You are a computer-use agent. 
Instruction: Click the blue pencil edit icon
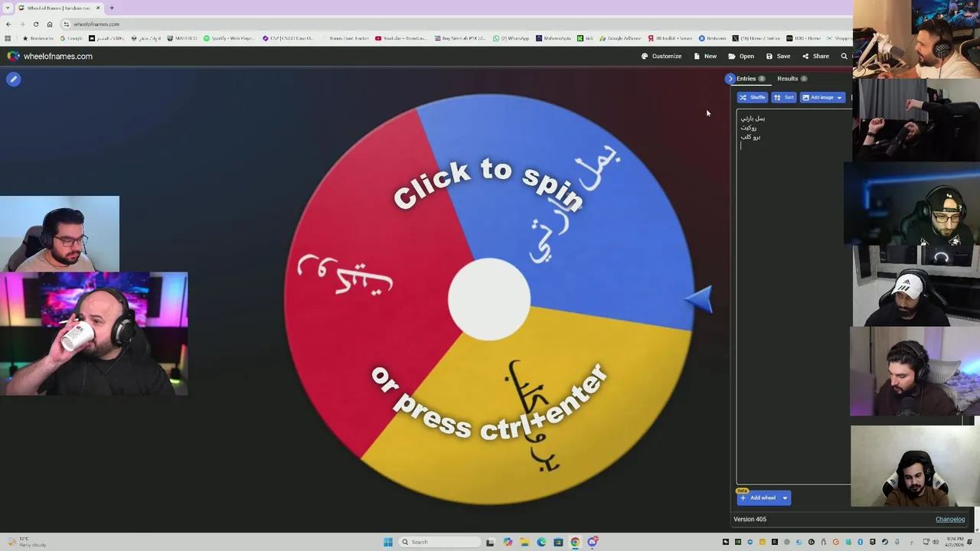tap(13, 79)
